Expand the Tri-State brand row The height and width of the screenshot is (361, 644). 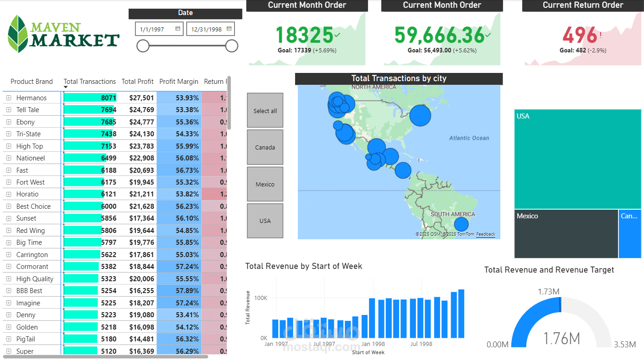[9, 134]
